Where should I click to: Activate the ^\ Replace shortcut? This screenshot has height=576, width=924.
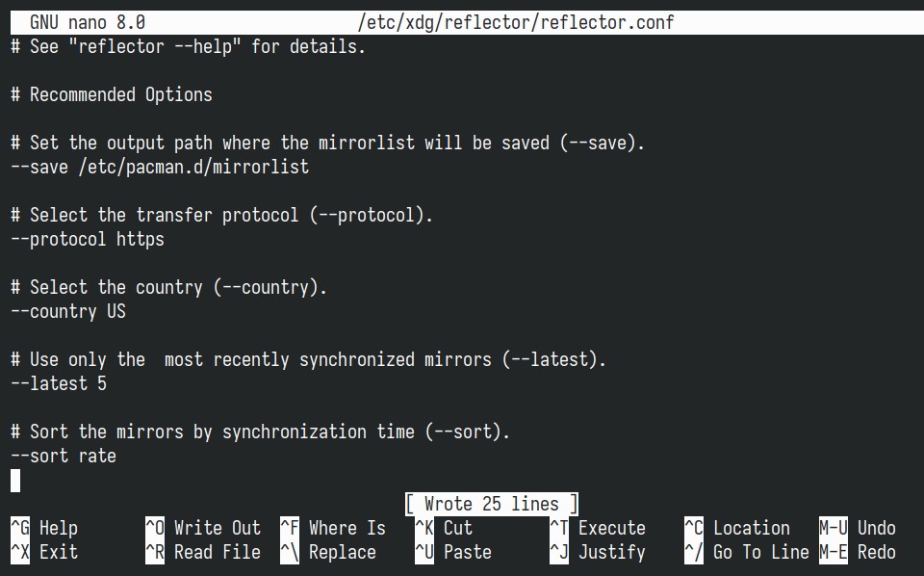pos(328,552)
